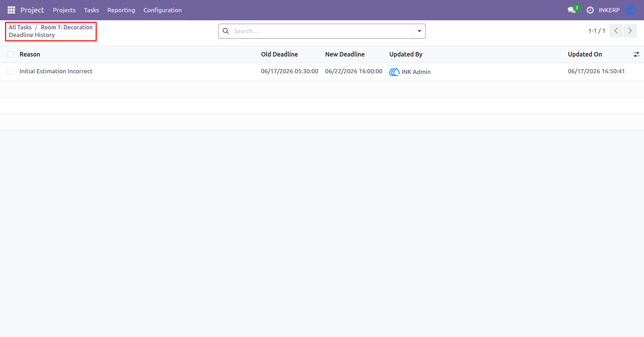644x337 pixels.
Task: Toggle the select-all header checkbox
Action: click(10, 54)
